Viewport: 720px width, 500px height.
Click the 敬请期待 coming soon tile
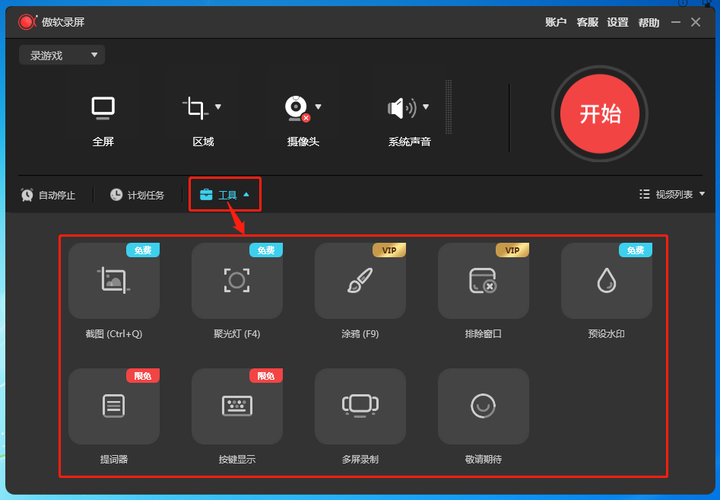[x=483, y=406]
